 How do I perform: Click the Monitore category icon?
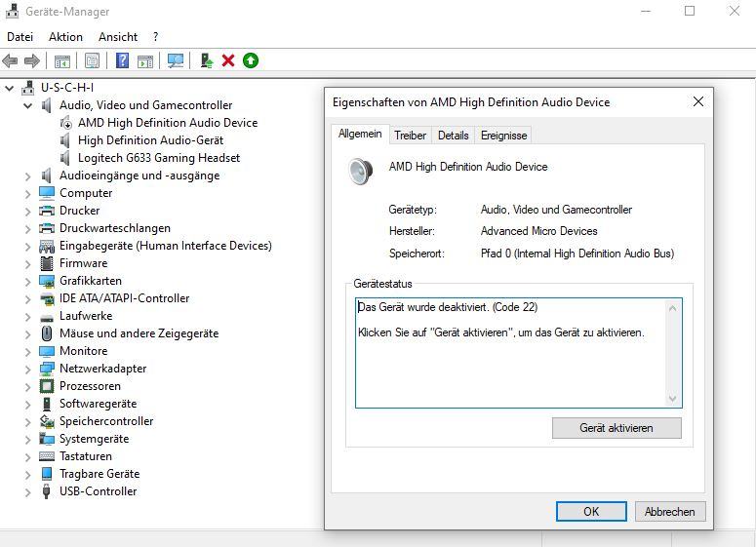(x=47, y=351)
